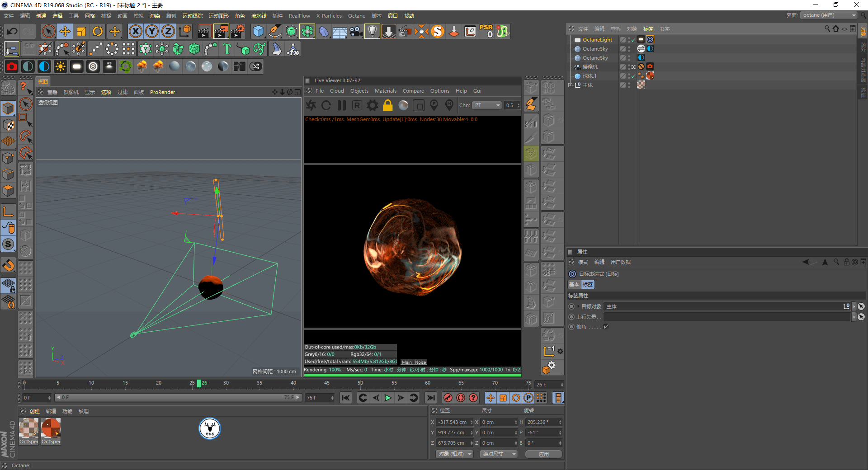Click the Octane render settings gear icon

(372, 105)
